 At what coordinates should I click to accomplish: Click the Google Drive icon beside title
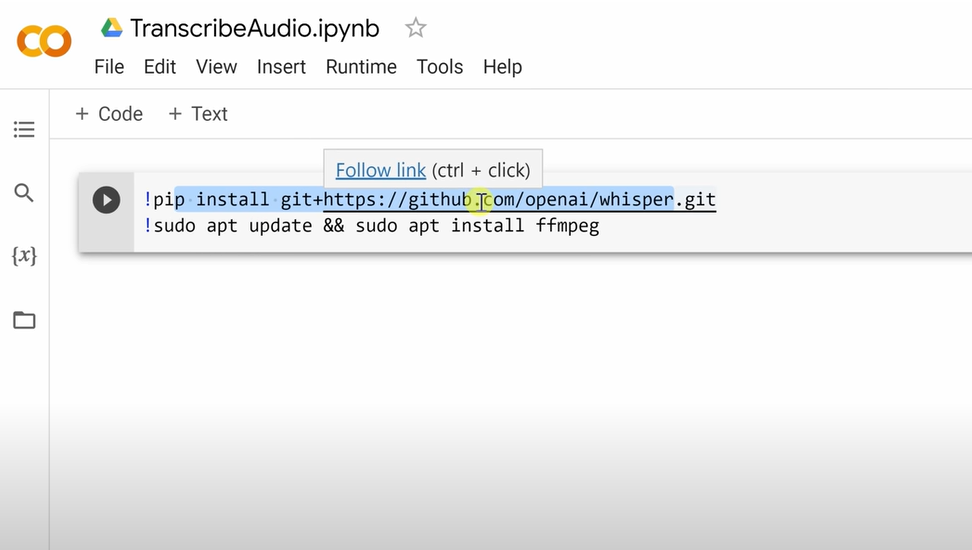[112, 28]
